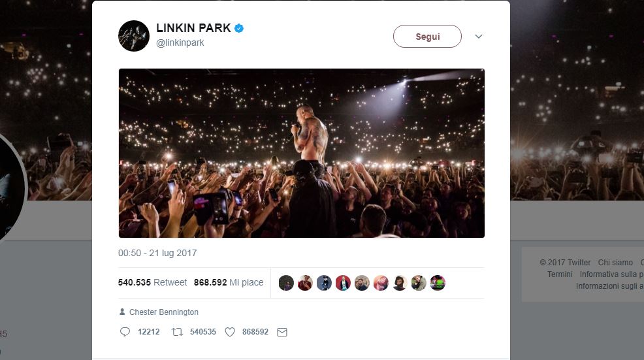The height and width of the screenshot is (360, 644).
Task: Like the tweet with the heart icon
Action: tap(230, 332)
